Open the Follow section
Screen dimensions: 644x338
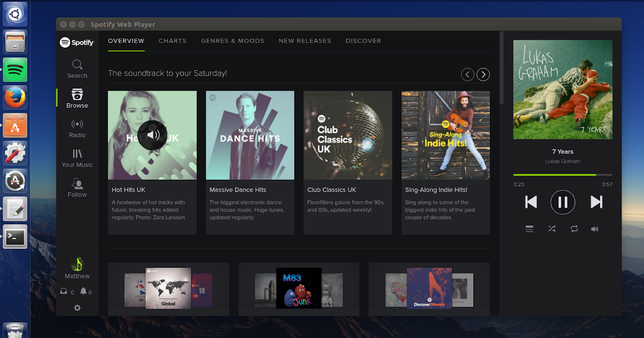tap(77, 188)
